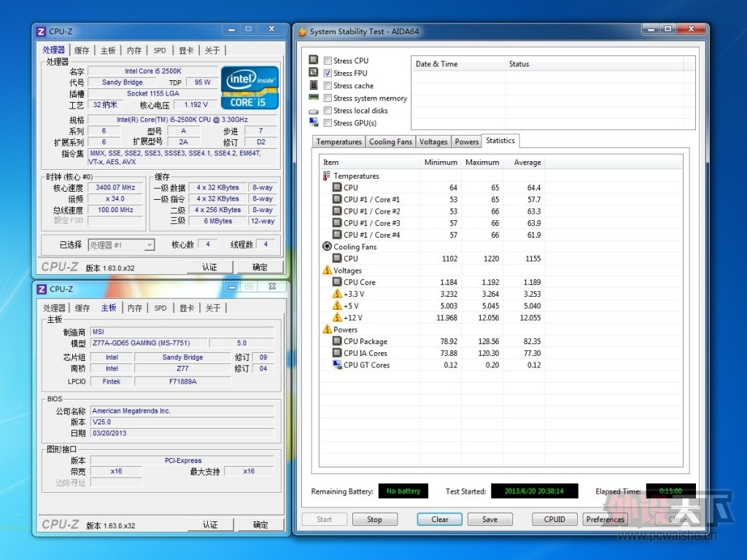The image size is (747, 560).
Task: Click the Average column header
Action: tap(524, 162)
